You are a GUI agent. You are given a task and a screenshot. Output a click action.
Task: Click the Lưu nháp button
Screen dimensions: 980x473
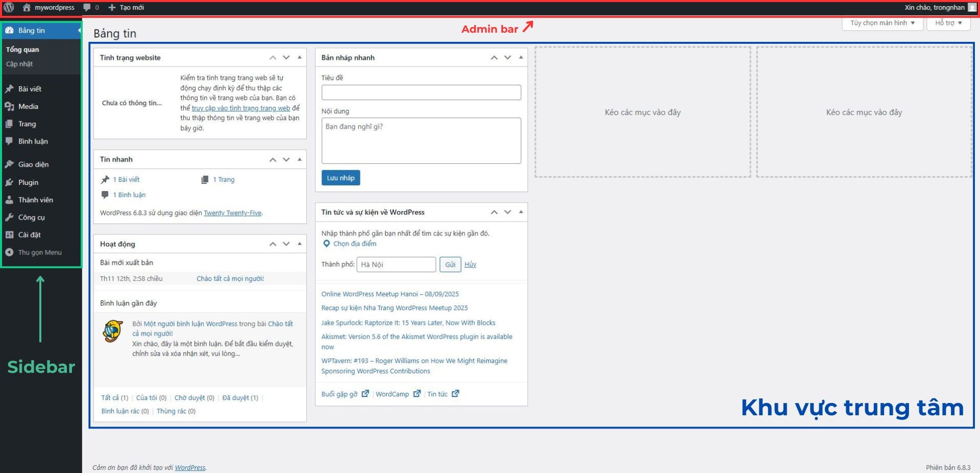click(340, 178)
